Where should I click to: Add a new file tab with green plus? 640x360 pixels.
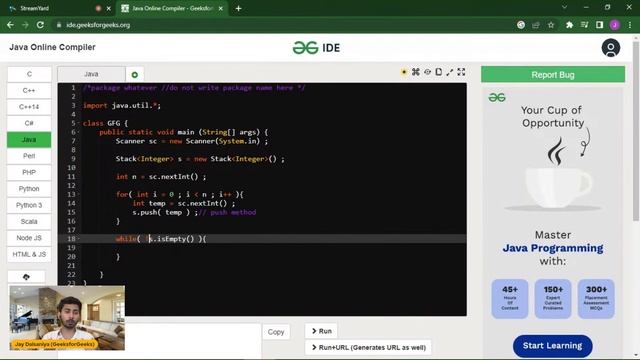(x=135, y=75)
